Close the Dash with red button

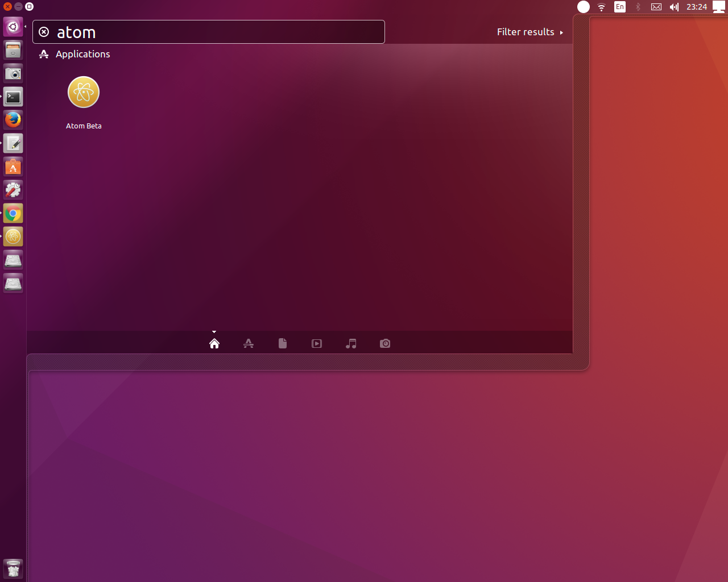pos(7,6)
